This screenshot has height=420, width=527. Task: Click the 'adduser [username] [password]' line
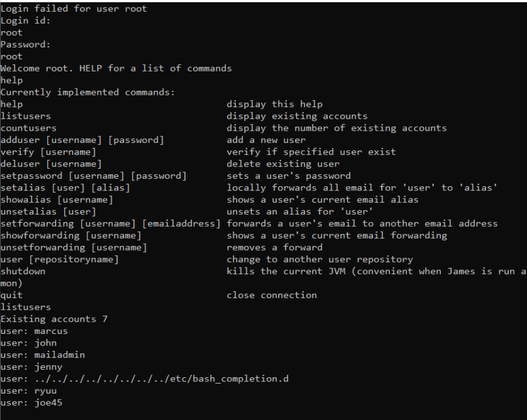[82, 140]
